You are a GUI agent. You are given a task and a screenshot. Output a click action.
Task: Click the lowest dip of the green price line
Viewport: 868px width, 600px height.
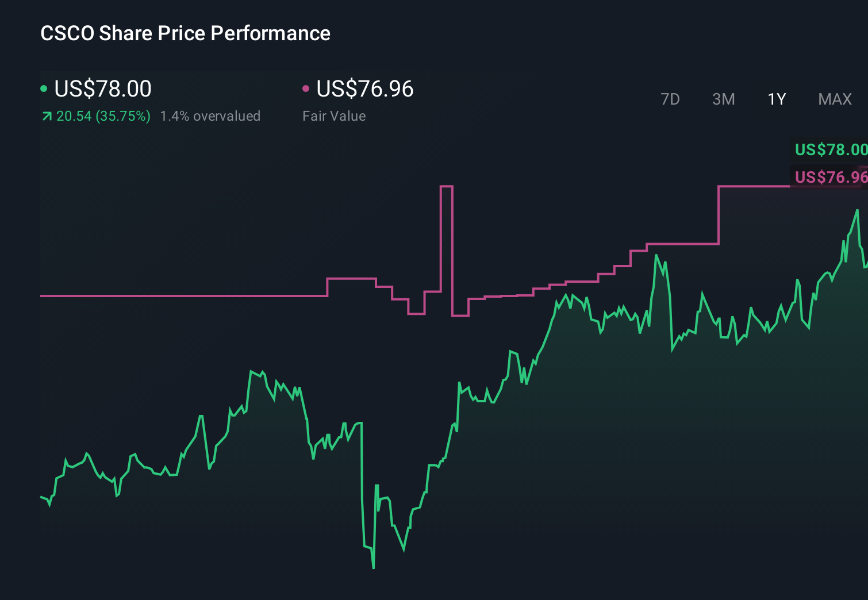coord(374,568)
